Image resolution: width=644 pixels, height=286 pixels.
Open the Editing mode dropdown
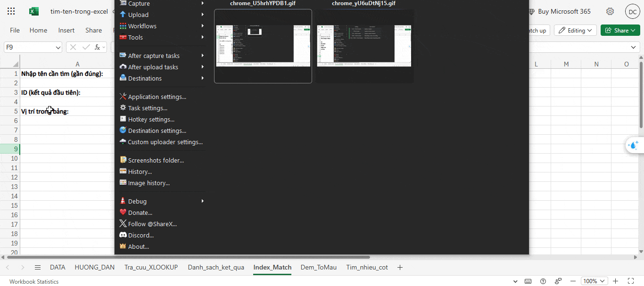[x=575, y=30]
